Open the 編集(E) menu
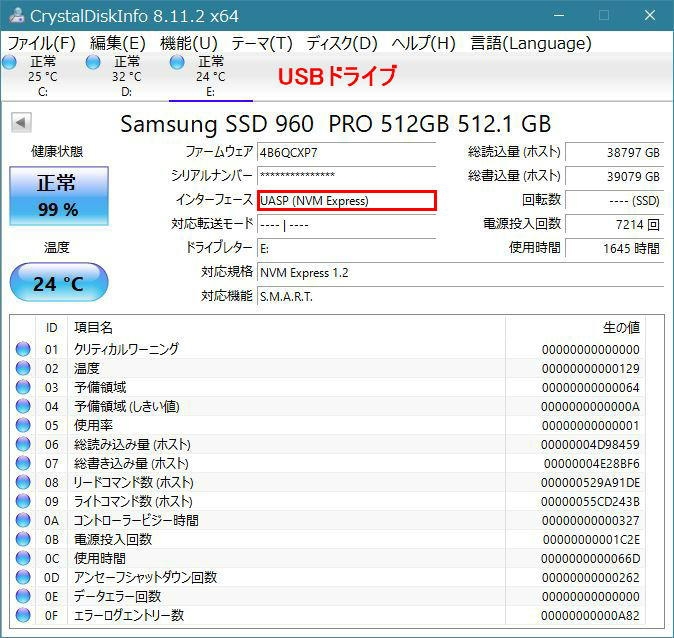Screen dimensions: 674x638 (118, 43)
